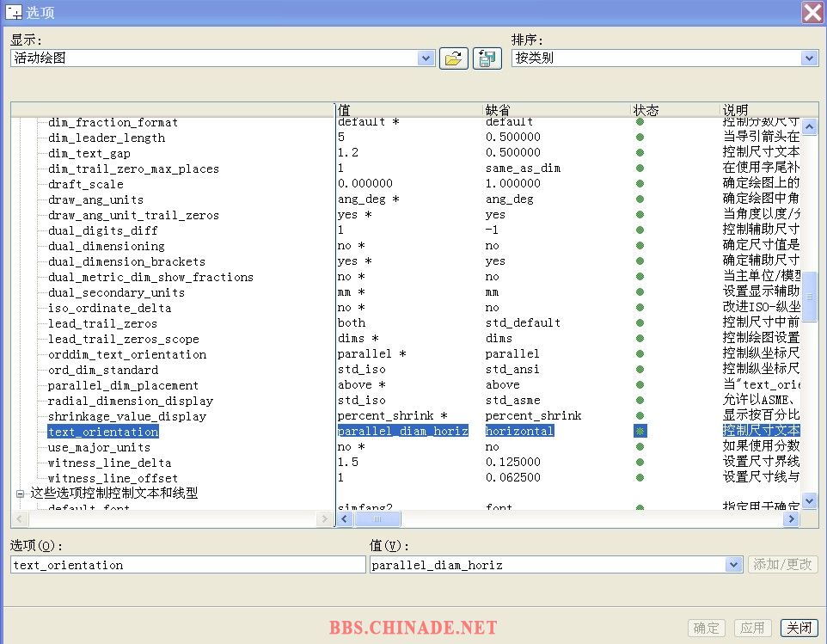Screen dimensions: 827x644
Task: Click the 关闭 button
Action: pos(799,628)
